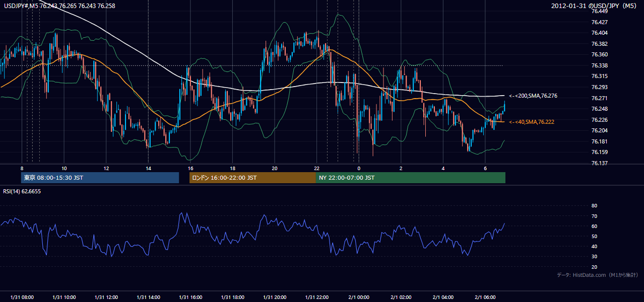The height and width of the screenshot is (302, 644).
Task: Click hour marker 12 under price chart
Action: (x=106, y=168)
